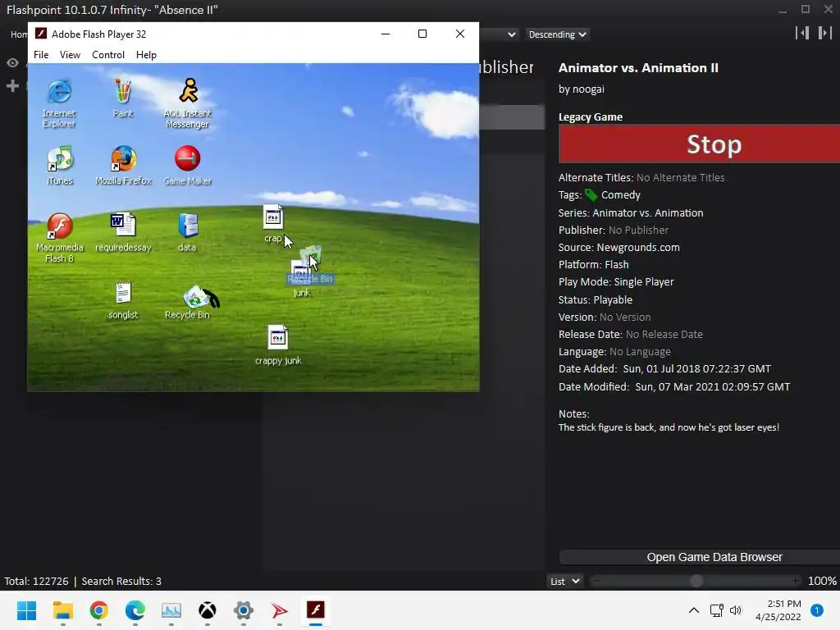Click the Macromedia Flash 8 icon
The image size is (840, 630).
[59, 226]
